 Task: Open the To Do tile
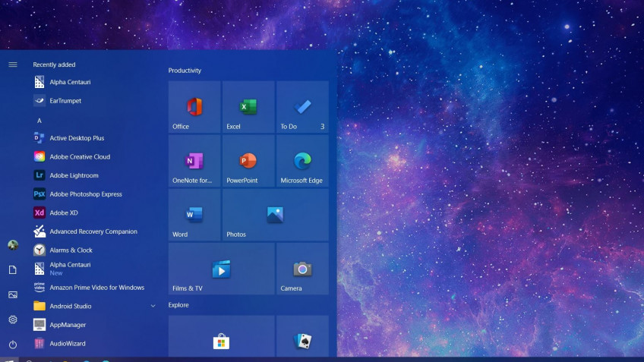click(302, 107)
